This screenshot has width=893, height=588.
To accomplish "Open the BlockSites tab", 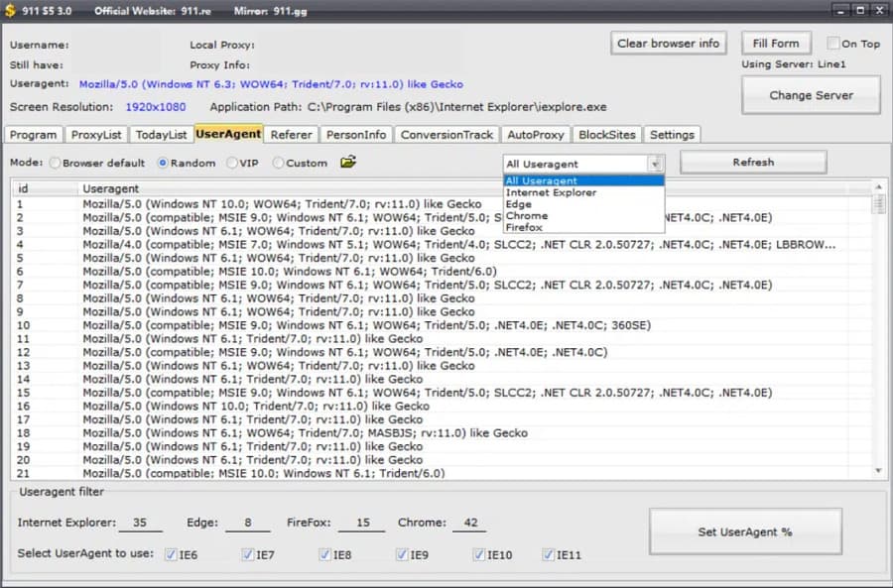I will pos(607,135).
